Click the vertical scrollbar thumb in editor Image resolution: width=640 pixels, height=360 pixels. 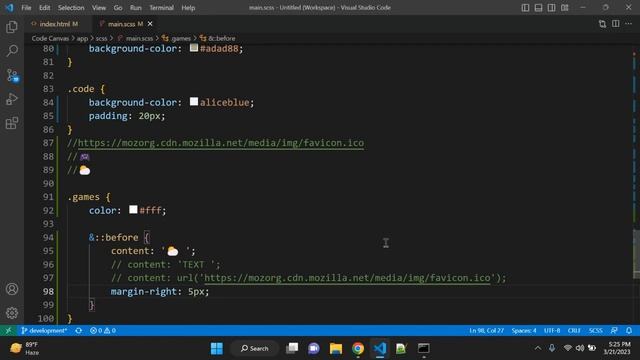tap(636, 254)
